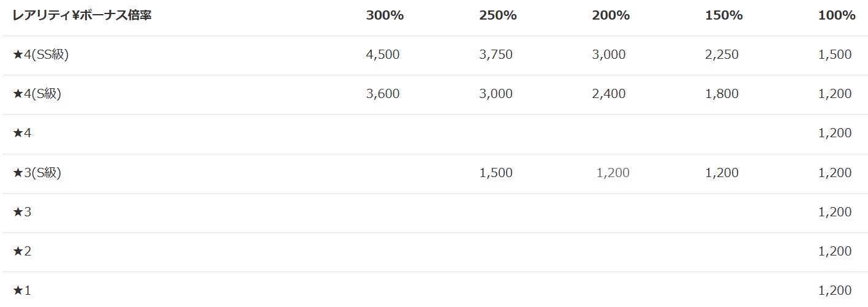
Task: Click the 1,800 value cell
Action: click(722, 94)
